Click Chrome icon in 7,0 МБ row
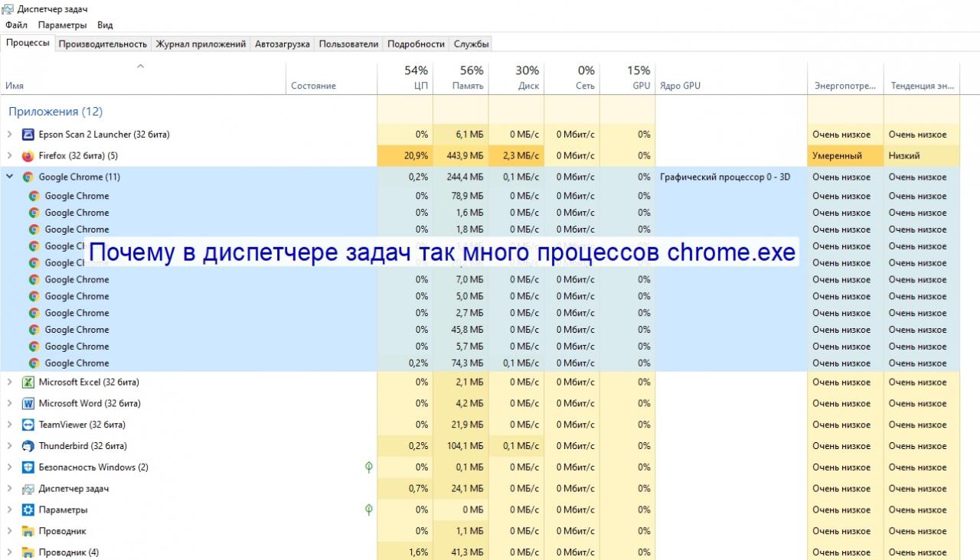Screen dimensions: 980x560 click(34, 280)
